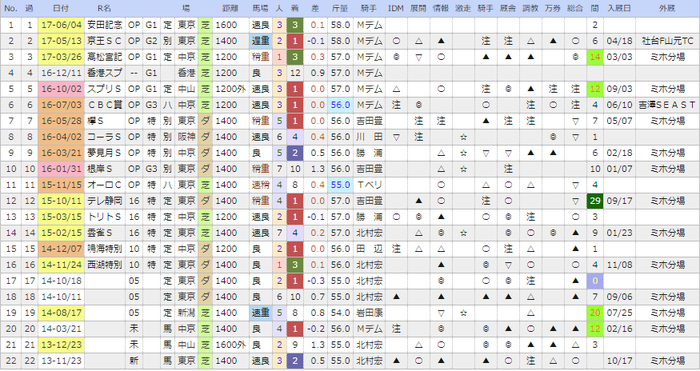Select race name 安田記念

tap(105, 25)
